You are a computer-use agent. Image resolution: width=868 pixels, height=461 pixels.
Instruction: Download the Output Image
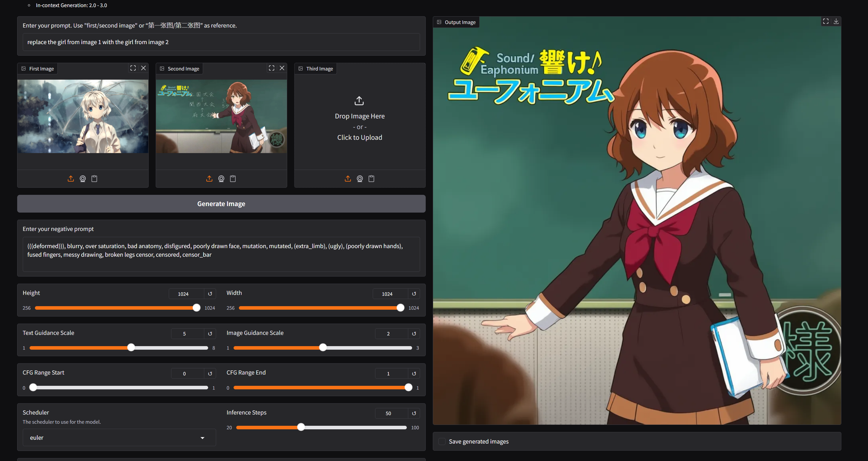click(x=836, y=21)
